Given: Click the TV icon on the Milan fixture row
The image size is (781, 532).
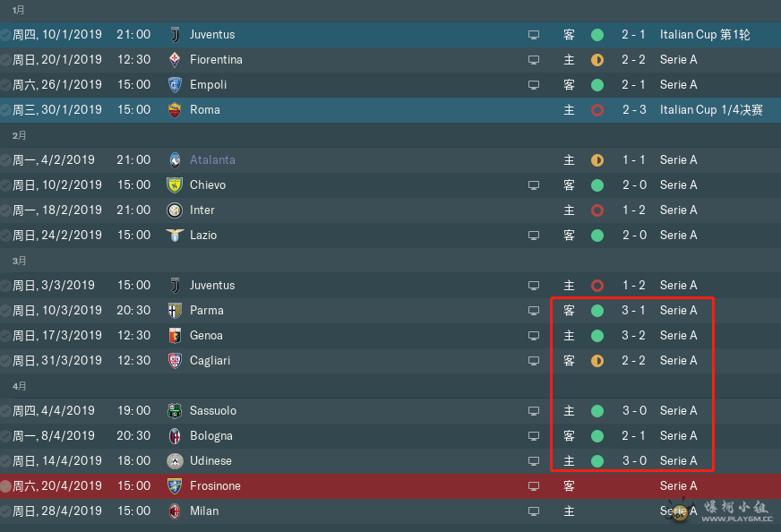Looking at the screenshot, I should tap(534, 511).
